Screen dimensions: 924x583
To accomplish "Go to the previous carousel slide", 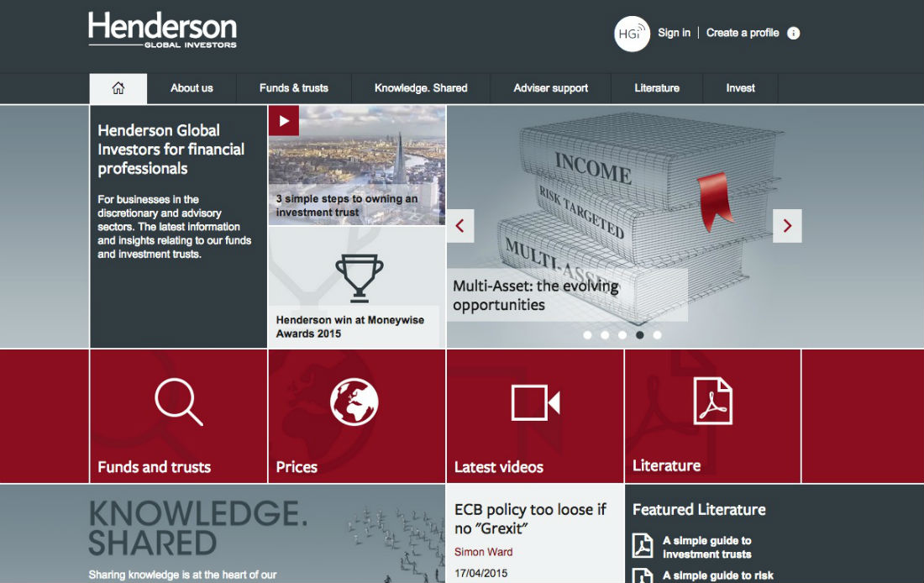I will point(460,226).
